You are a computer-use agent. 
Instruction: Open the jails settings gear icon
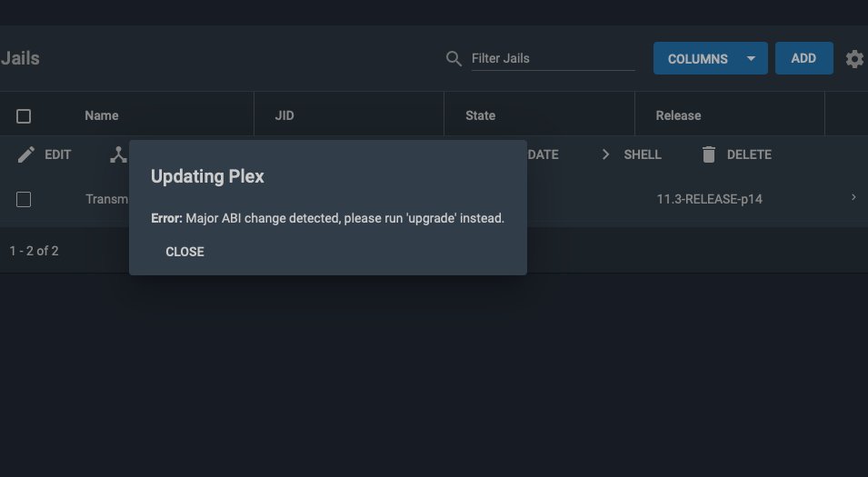(854, 59)
